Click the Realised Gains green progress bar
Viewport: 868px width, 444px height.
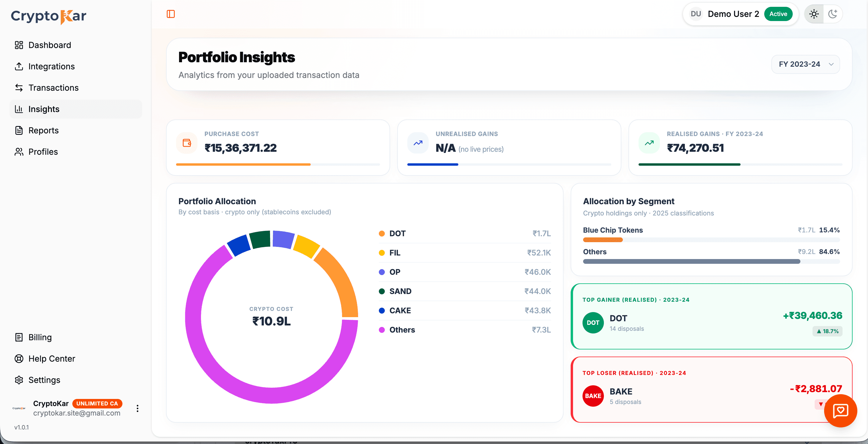(x=690, y=164)
